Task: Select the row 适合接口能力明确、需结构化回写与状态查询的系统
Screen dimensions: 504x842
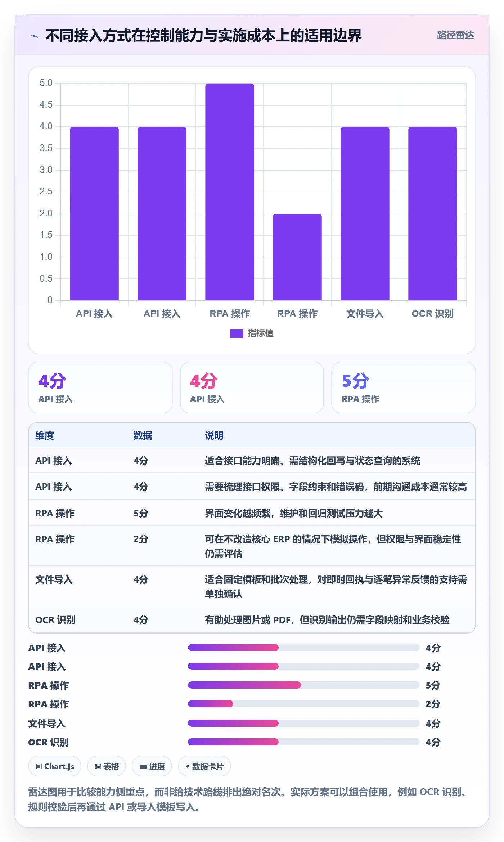Action: point(252,461)
